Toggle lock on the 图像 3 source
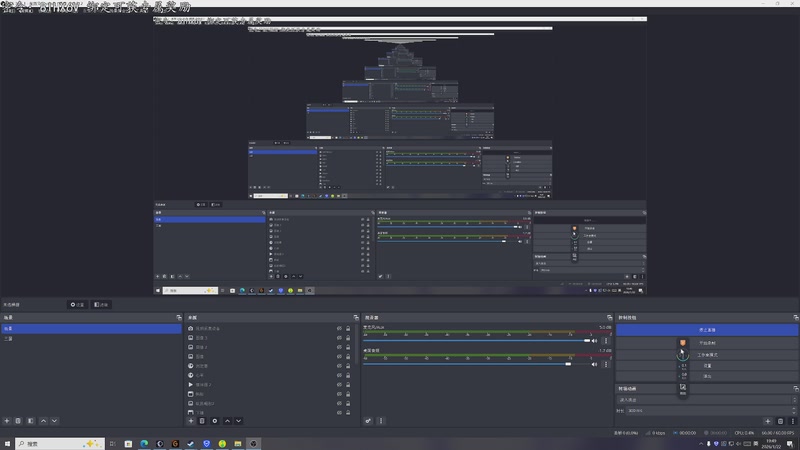This screenshot has width=800, height=450. (x=348, y=338)
